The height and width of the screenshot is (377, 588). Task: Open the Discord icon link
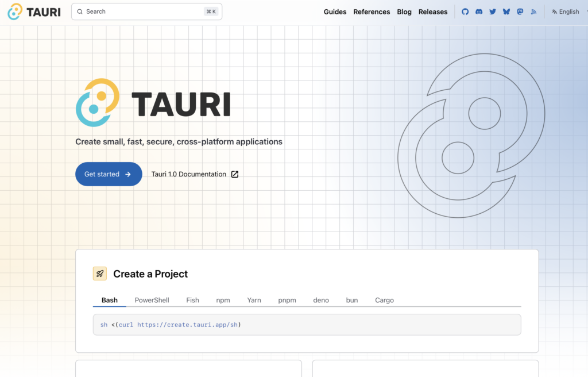pyautogui.click(x=479, y=11)
